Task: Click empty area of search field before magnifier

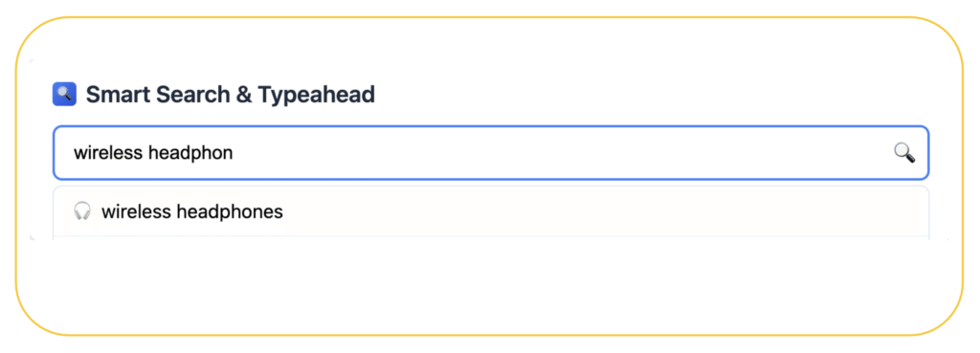Action: point(563,153)
